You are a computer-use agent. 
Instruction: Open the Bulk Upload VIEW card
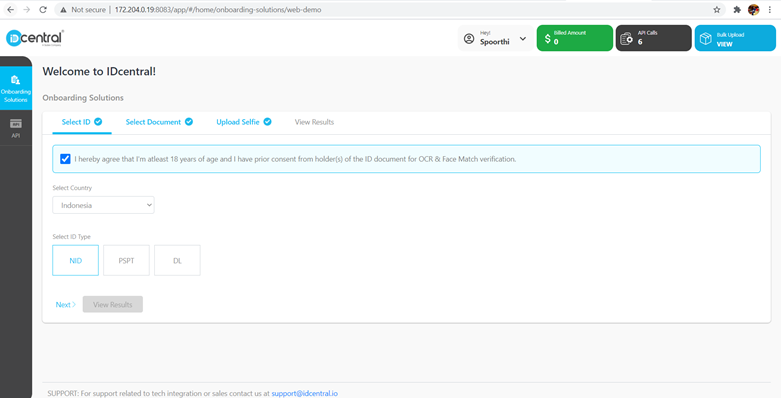click(735, 38)
